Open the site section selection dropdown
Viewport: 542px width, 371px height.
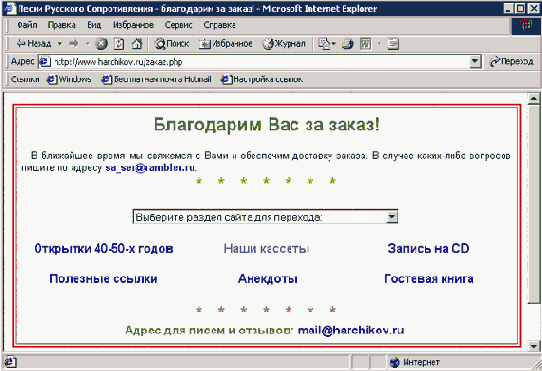click(265, 217)
